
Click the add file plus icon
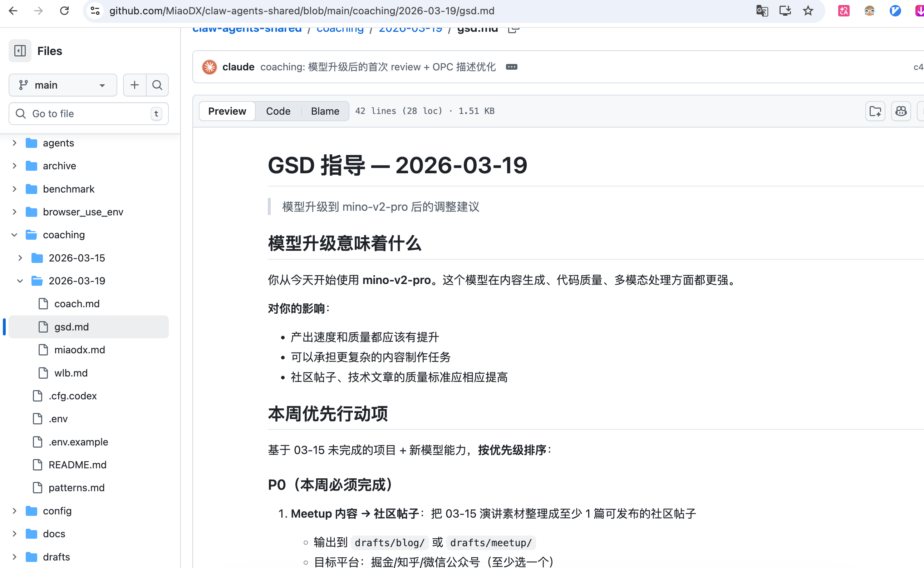(x=134, y=85)
